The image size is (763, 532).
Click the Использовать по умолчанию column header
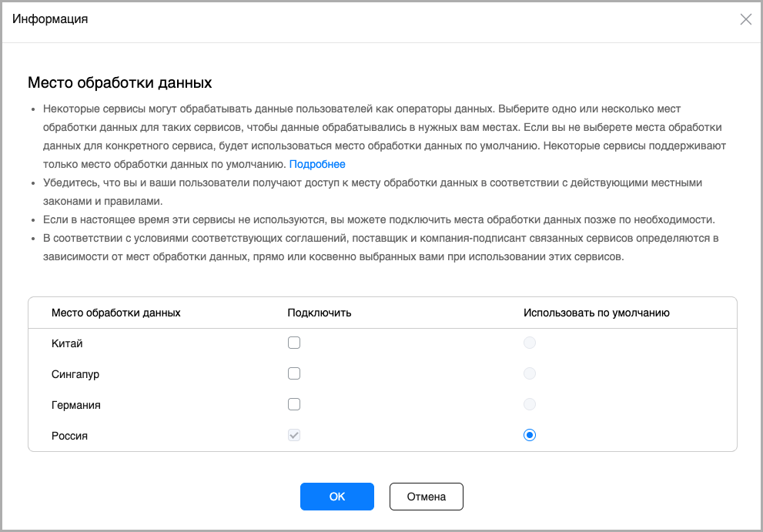(596, 313)
